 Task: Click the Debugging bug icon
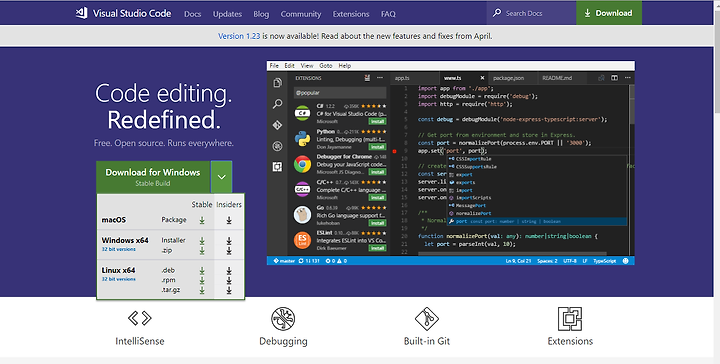pos(283,319)
